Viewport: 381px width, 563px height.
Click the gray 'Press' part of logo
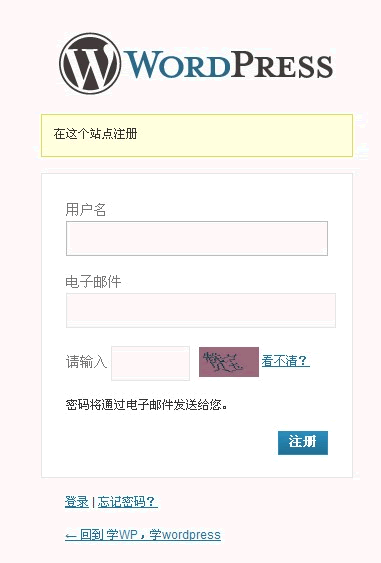(x=282, y=65)
